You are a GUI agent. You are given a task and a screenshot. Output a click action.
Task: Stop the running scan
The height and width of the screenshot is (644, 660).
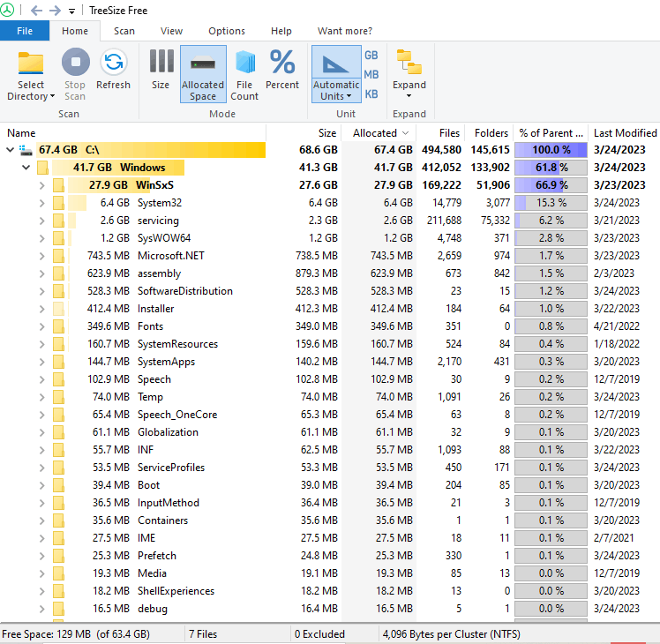(x=75, y=75)
